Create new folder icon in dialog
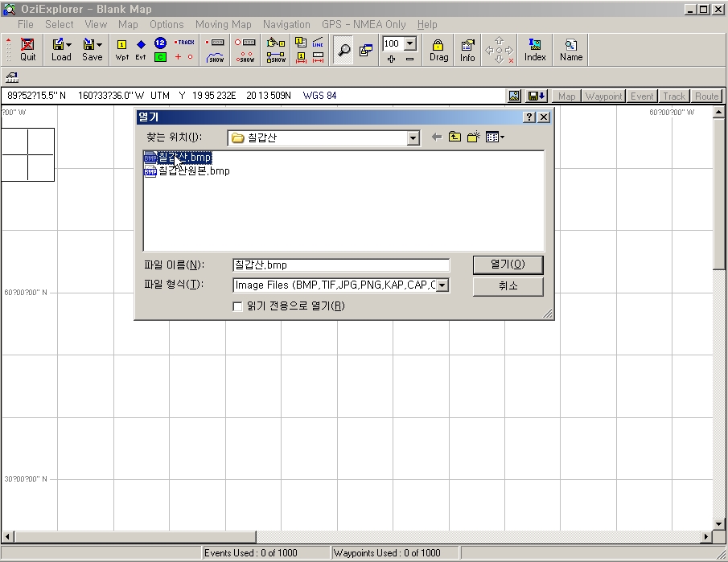 pyautogui.click(x=474, y=137)
